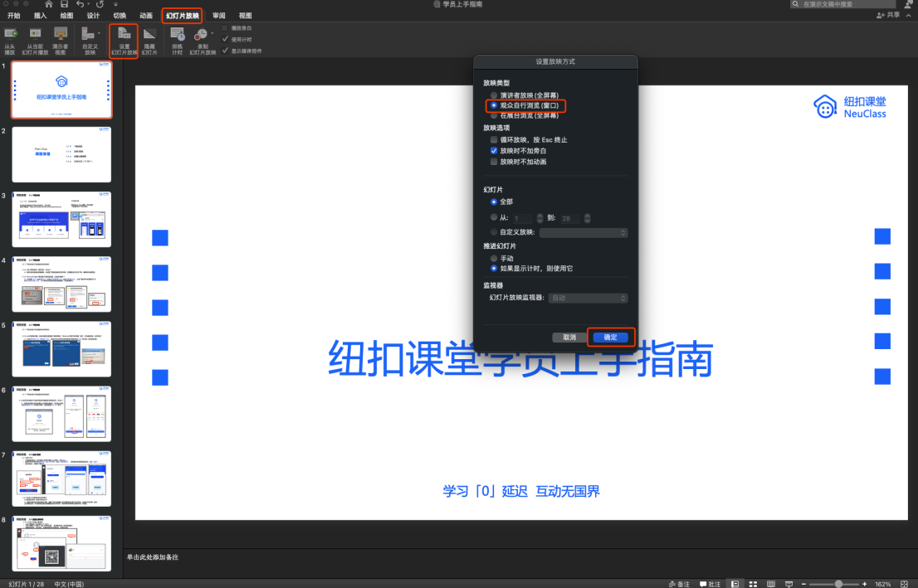Open the Insert (插入) tab

[x=40, y=16]
